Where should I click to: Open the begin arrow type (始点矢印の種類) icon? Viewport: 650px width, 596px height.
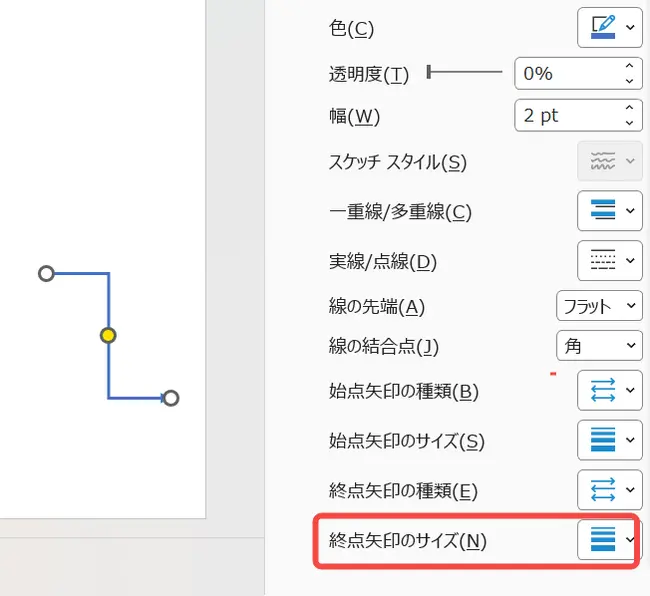(x=603, y=390)
